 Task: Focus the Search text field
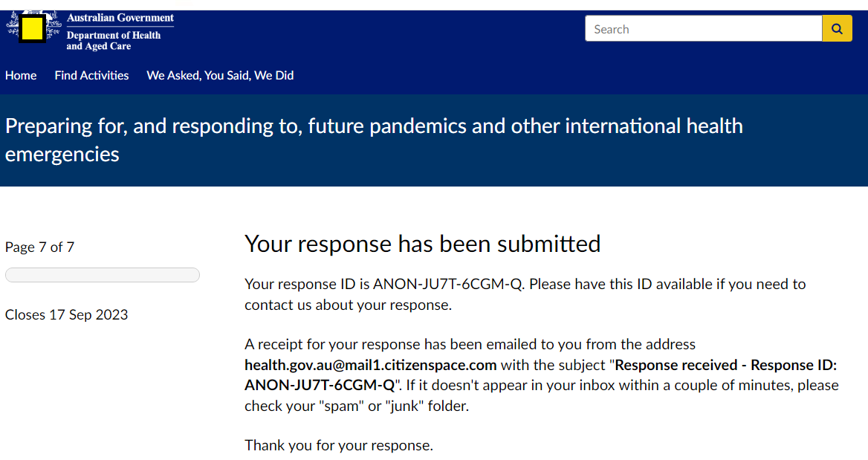click(703, 29)
